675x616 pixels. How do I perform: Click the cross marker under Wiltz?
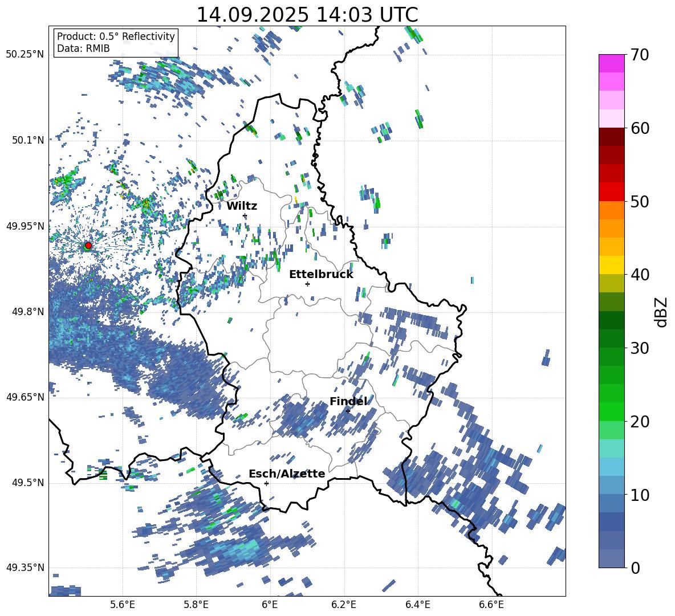pyautogui.click(x=245, y=215)
